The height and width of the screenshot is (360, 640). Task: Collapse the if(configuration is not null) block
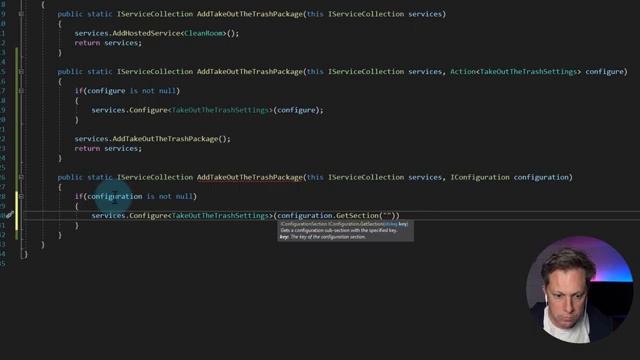[x=21, y=196]
